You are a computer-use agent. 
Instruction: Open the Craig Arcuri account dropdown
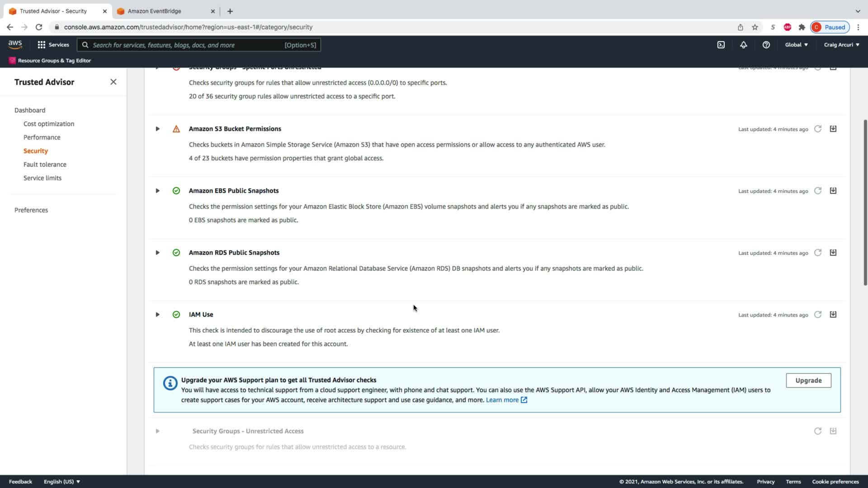click(841, 45)
